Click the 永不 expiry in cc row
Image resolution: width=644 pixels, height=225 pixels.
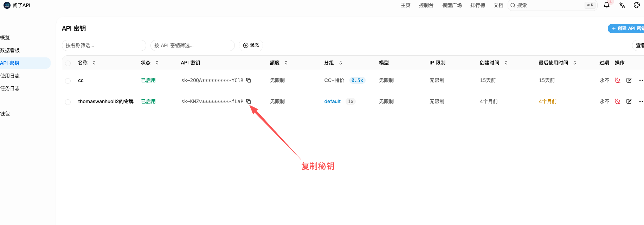tap(605, 80)
